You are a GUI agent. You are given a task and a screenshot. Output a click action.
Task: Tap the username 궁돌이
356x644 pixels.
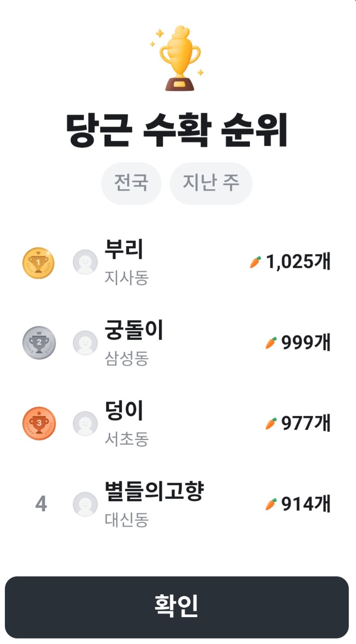(134, 331)
